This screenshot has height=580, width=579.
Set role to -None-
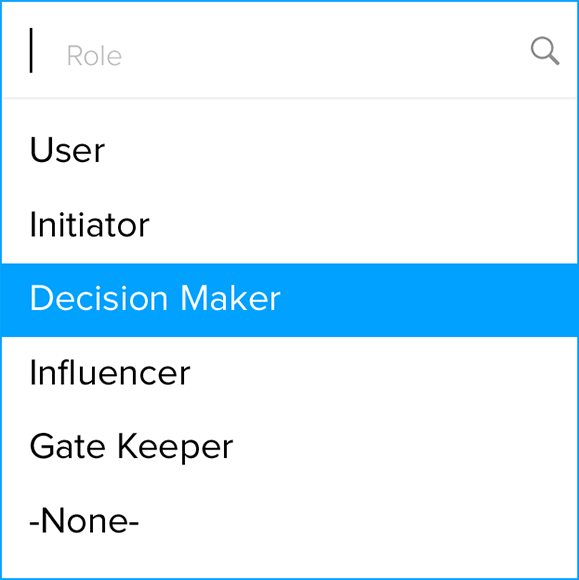(289, 522)
